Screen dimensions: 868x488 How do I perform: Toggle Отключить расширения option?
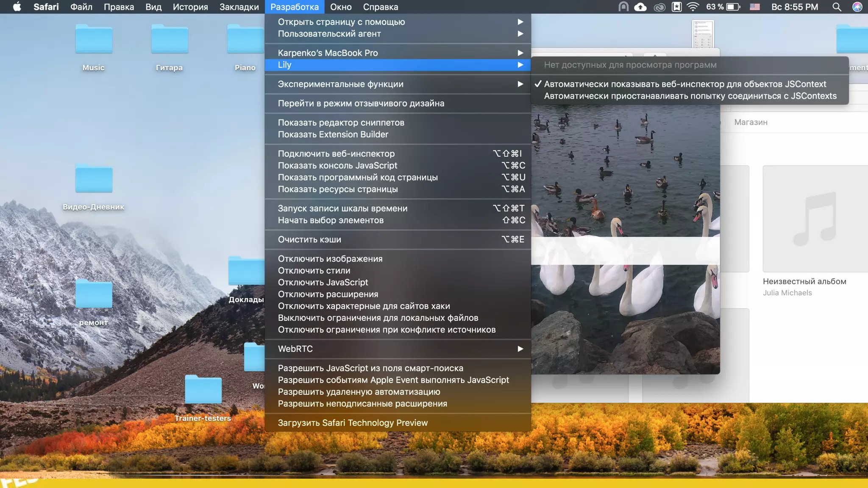(398, 294)
